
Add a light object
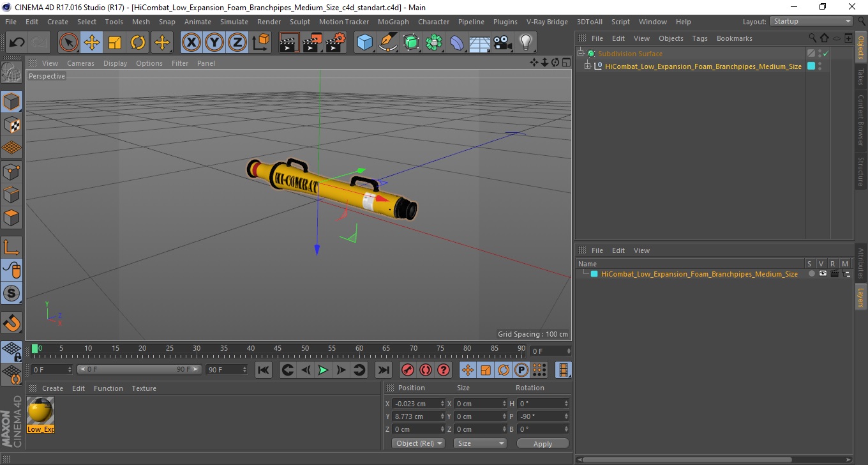click(x=525, y=43)
